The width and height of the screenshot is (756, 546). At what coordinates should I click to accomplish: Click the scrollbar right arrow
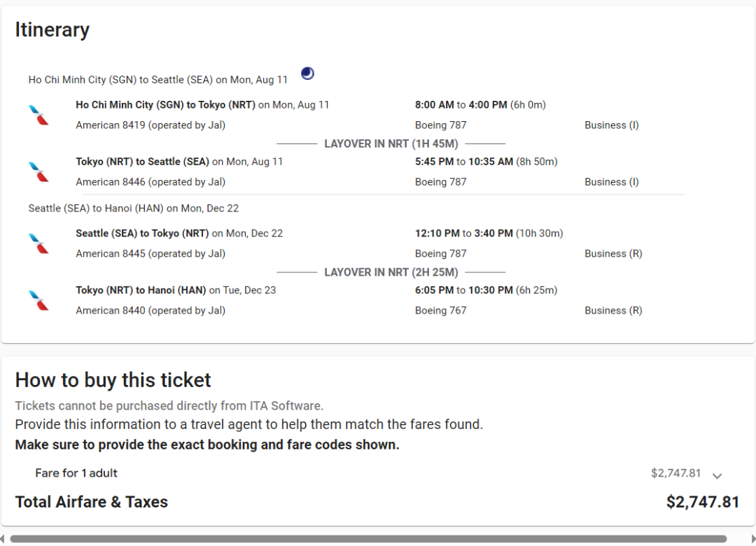click(x=753, y=539)
